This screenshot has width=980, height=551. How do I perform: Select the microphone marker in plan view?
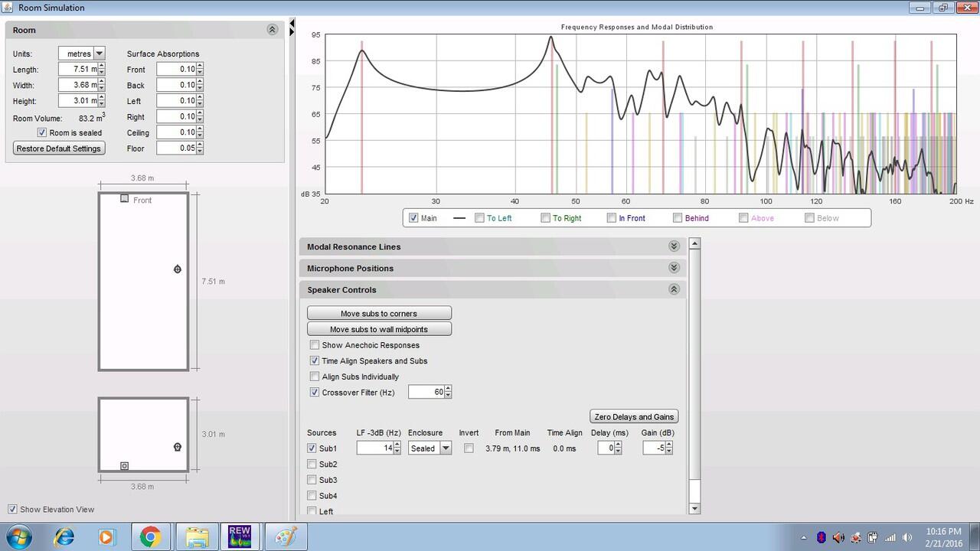click(x=178, y=269)
